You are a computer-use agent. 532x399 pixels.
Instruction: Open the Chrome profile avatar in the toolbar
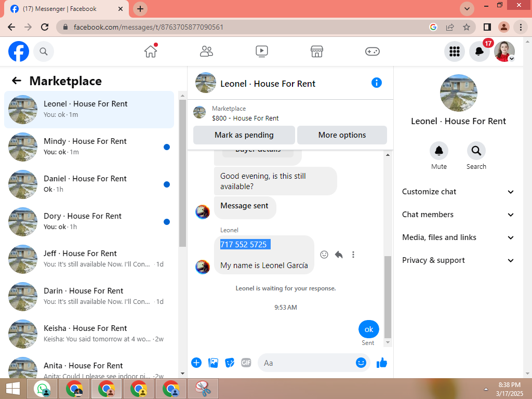503,27
